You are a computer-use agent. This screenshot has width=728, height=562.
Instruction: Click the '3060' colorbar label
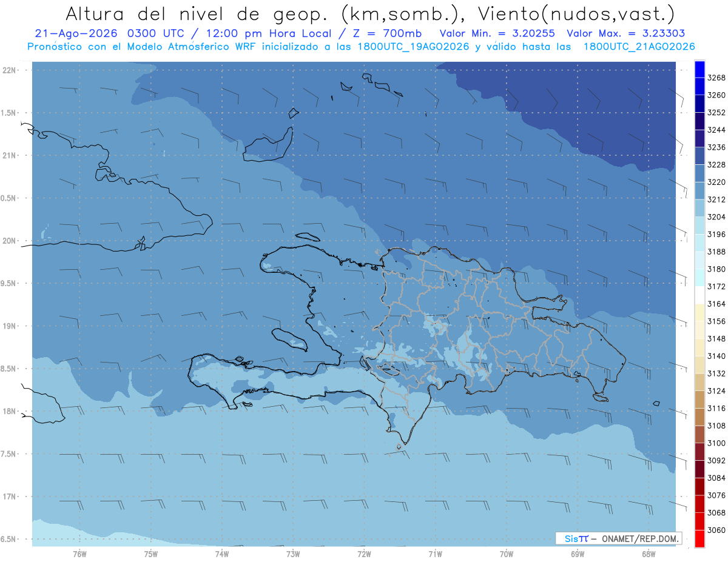pos(716,530)
